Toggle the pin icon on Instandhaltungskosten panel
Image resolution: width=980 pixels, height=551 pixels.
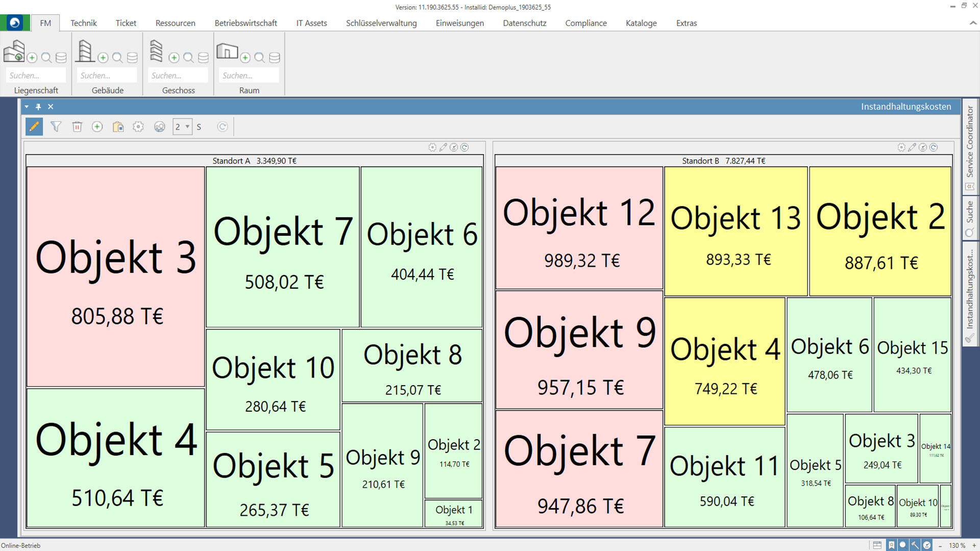click(x=38, y=107)
